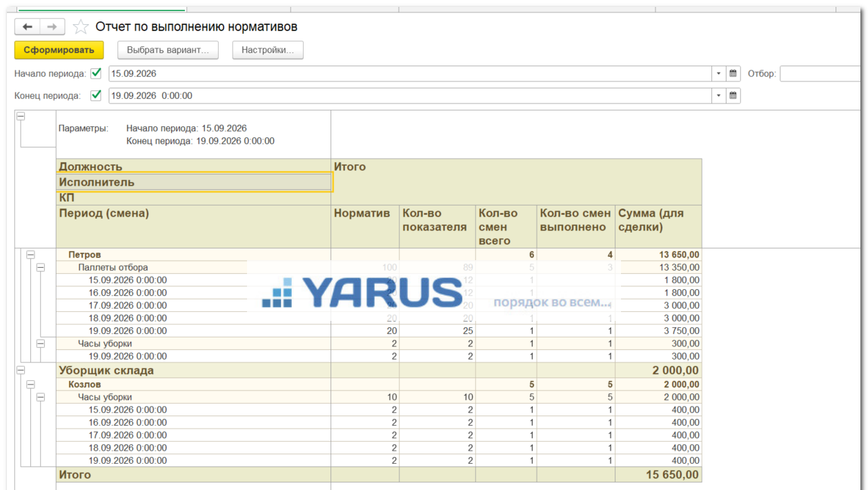Select the Петров row name
Viewport: 868px width, 490px height.
tap(84, 255)
